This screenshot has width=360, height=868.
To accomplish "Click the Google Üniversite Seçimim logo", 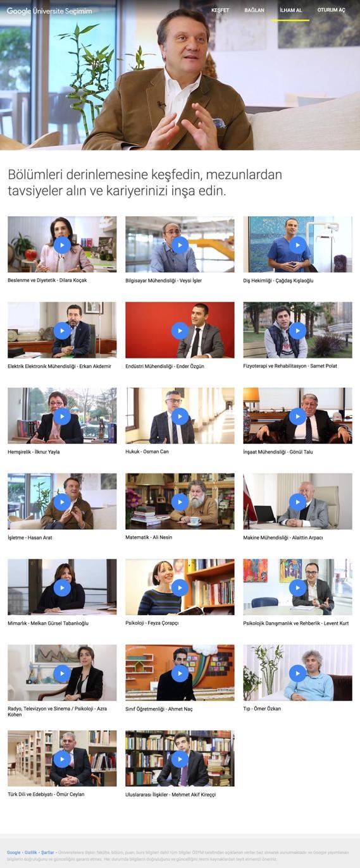I will click(49, 11).
